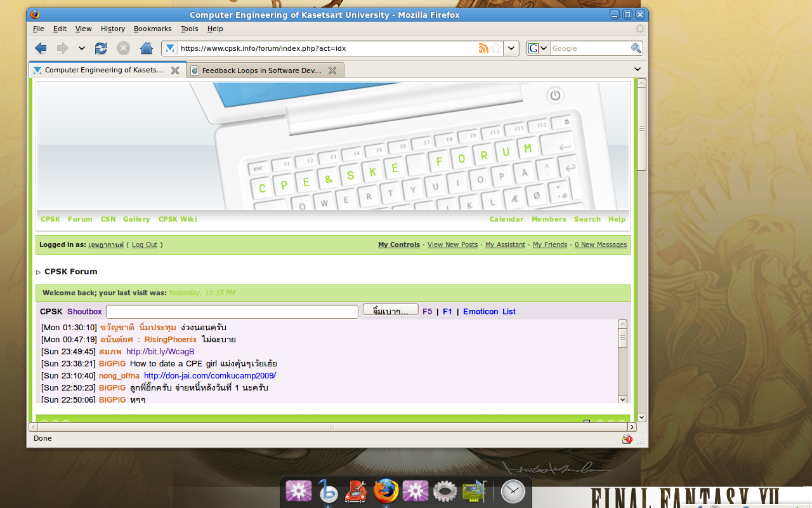Click the forum Search link

(587, 219)
